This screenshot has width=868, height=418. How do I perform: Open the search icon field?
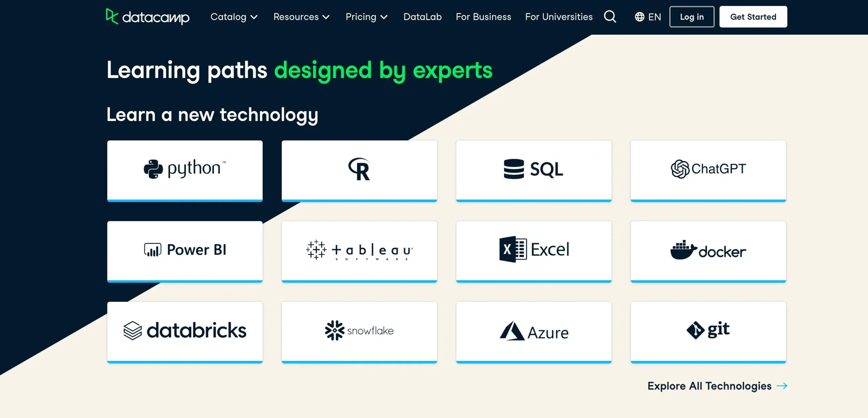tap(610, 17)
